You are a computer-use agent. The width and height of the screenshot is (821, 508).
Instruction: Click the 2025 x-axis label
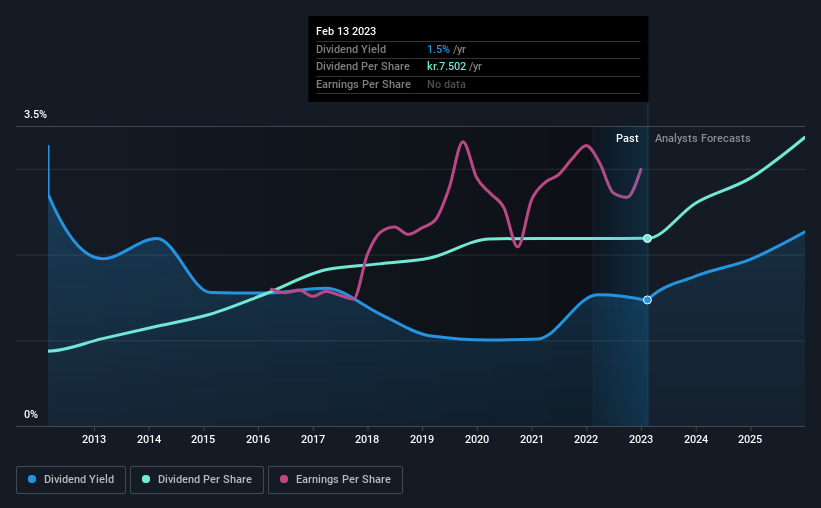[750, 439]
